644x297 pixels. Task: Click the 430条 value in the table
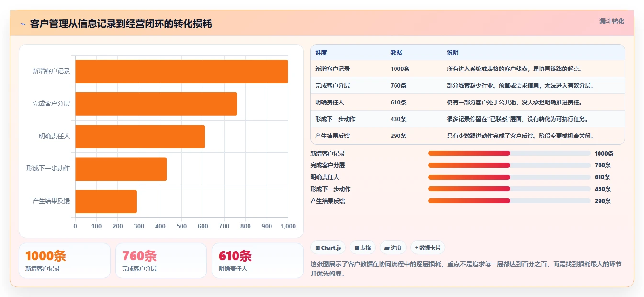398,119
